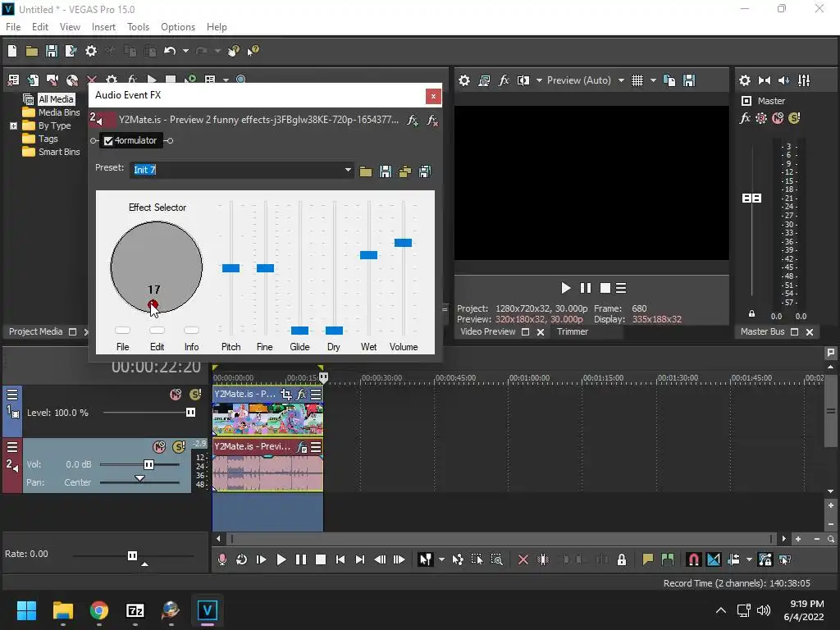This screenshot has height=630, width=840.
Task: Click the What's This help cursor icon
Action: point(253,51)
